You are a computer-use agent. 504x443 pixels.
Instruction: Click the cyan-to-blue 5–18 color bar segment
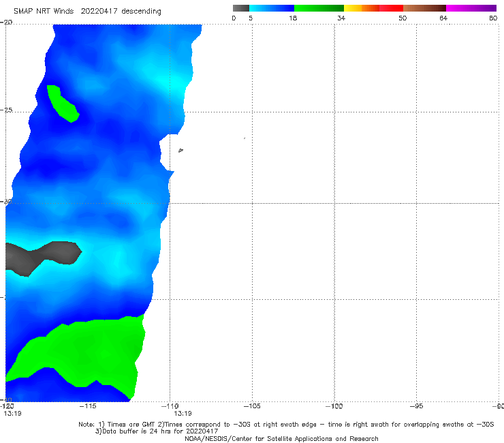point(272,8)
